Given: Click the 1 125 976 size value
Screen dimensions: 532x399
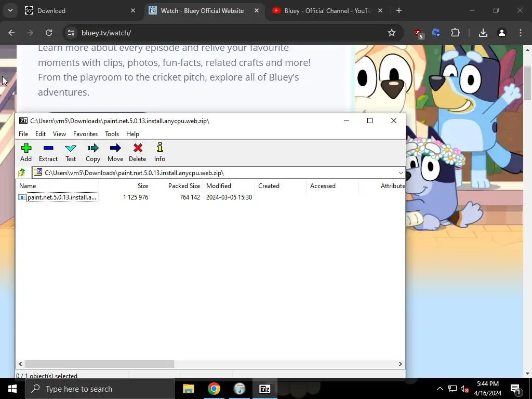Looking at the screenshot, I should [136, 197].
